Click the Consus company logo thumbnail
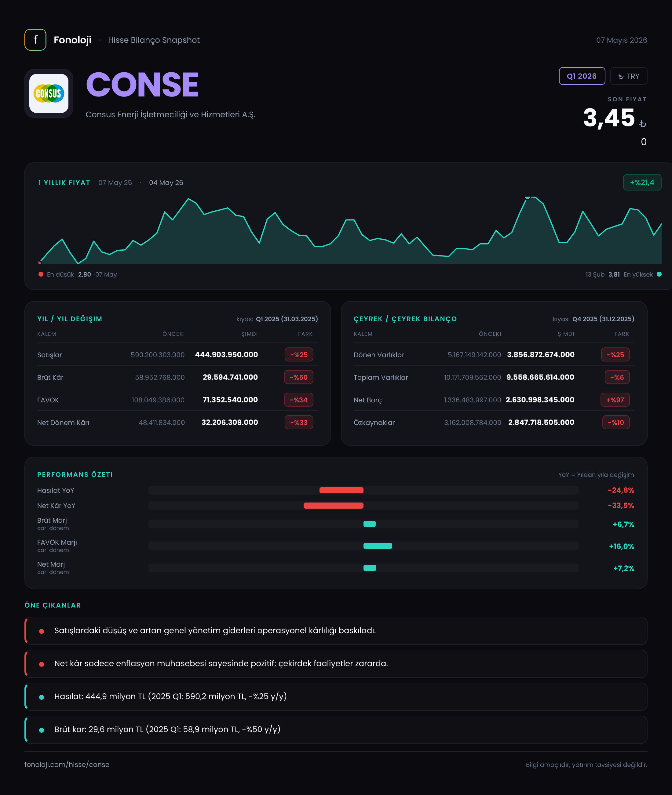The height and width of the screenshot is (795, 672). pyautogui.click(x=49, y=93)
